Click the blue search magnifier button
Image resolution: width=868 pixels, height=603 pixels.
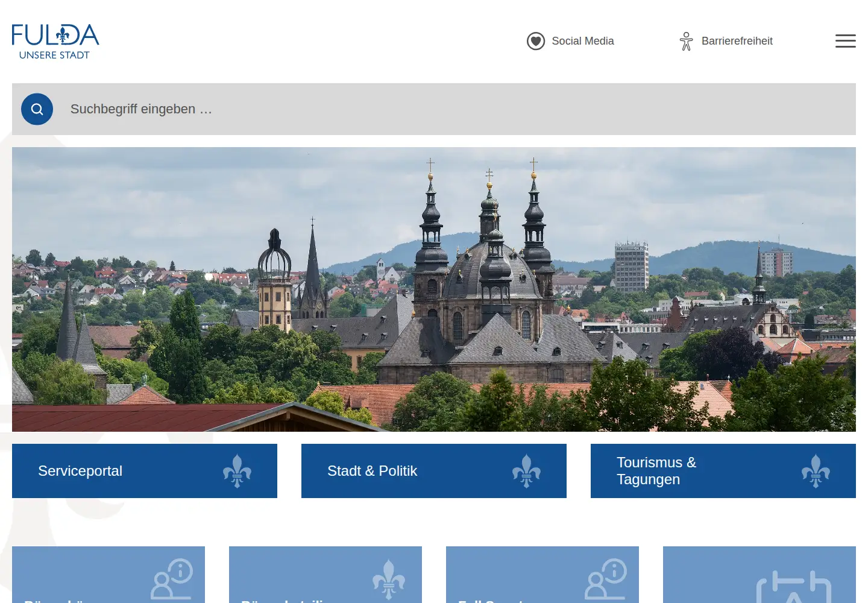pos(37,109)
